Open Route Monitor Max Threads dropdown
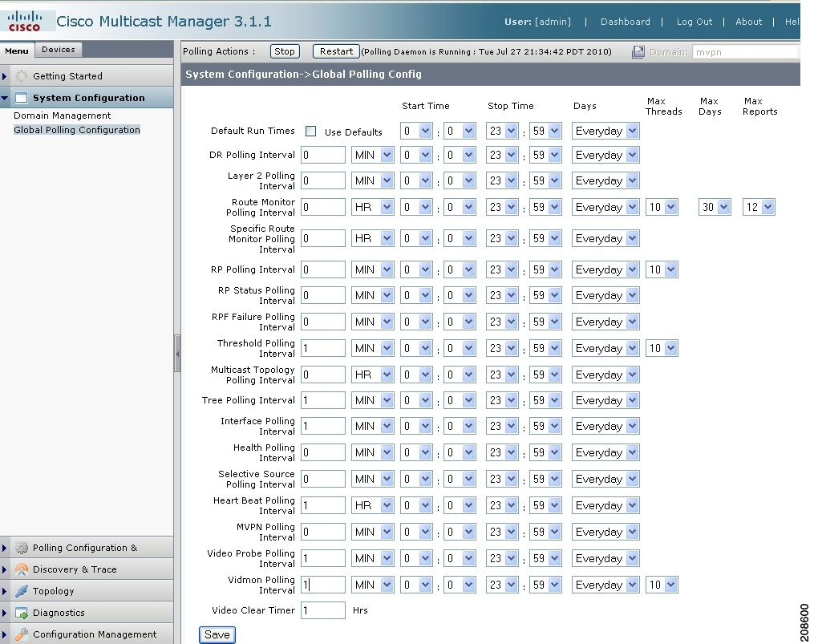This screenshot has height=644, width=814. [662, 207]
